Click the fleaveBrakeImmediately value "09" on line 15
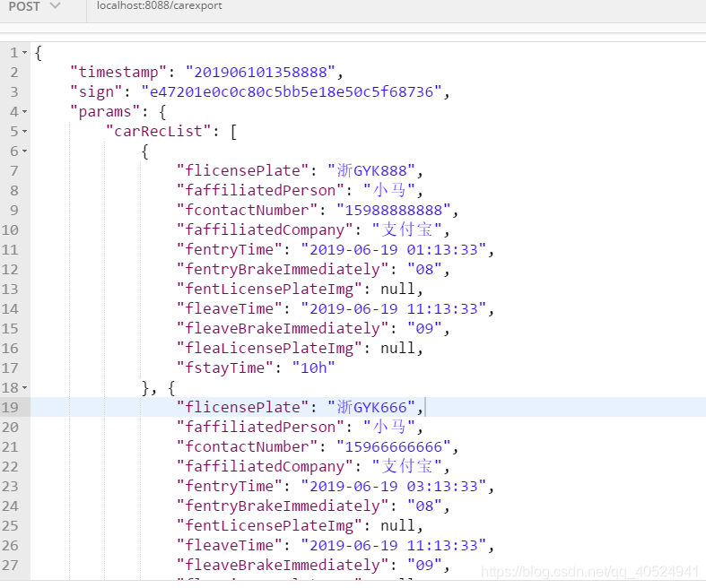 (424, 329)
